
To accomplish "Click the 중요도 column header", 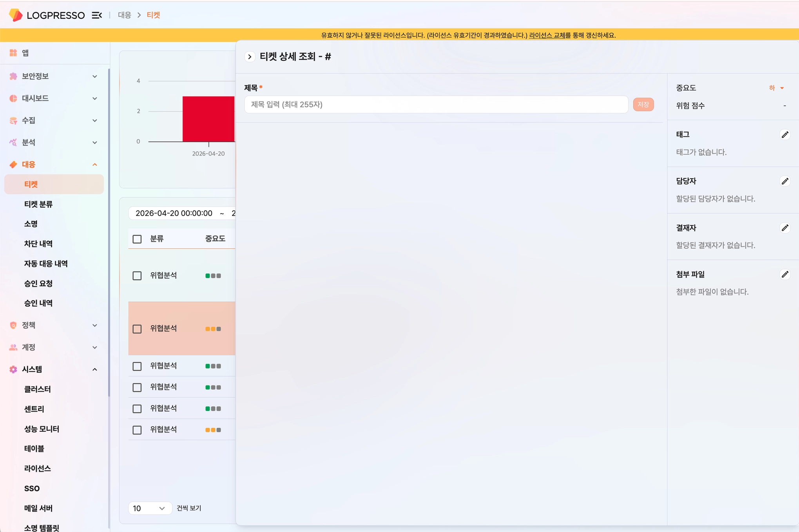I will coord(215,239).
